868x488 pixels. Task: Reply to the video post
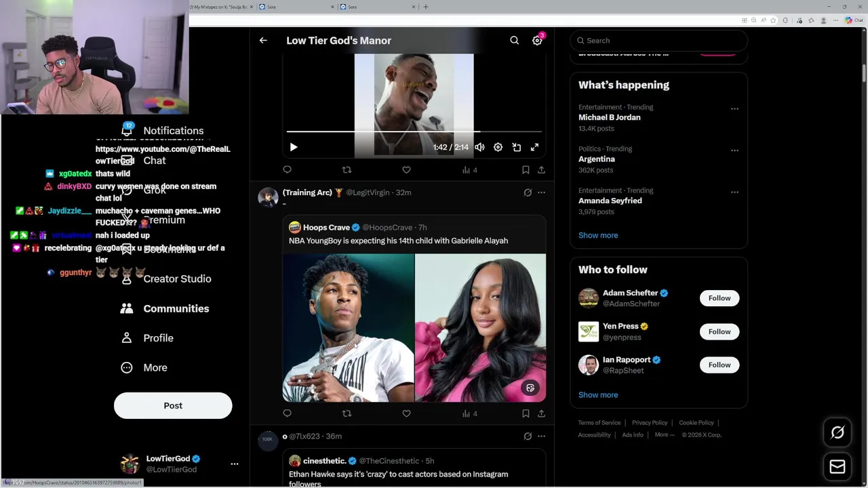[x=288, y=169]
